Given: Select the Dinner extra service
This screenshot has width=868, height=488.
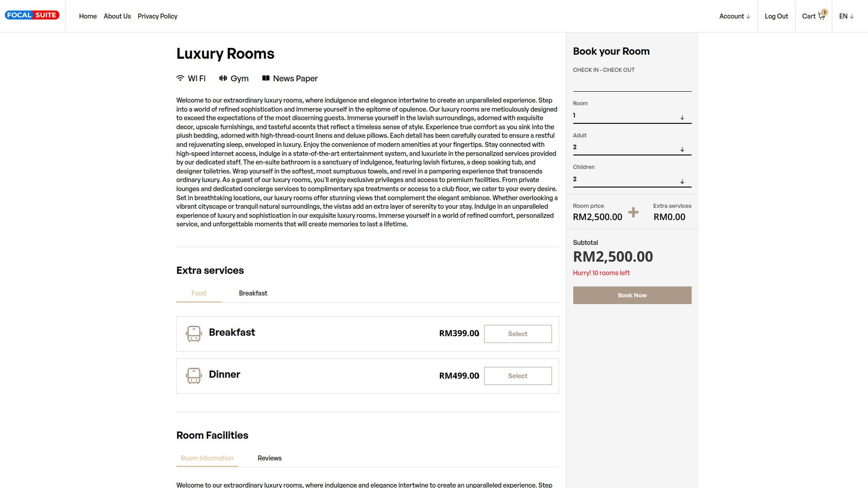Looking at the screenshot, I should (x=518, y=376).
